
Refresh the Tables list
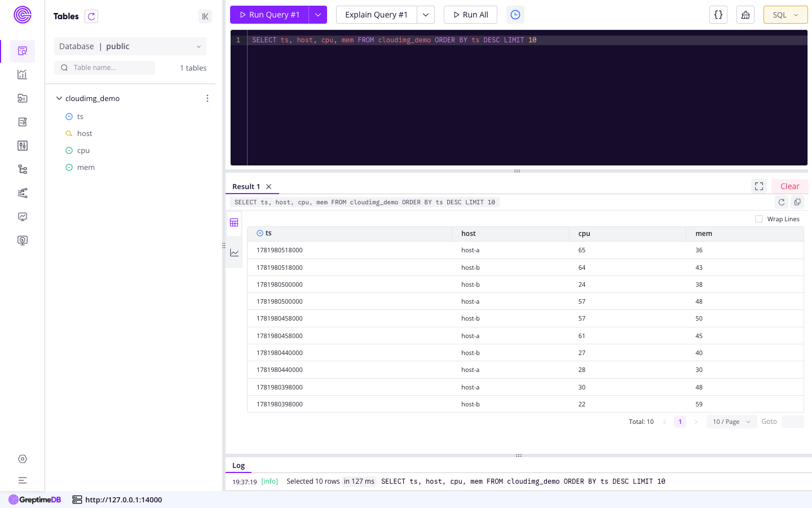point(91,16)
